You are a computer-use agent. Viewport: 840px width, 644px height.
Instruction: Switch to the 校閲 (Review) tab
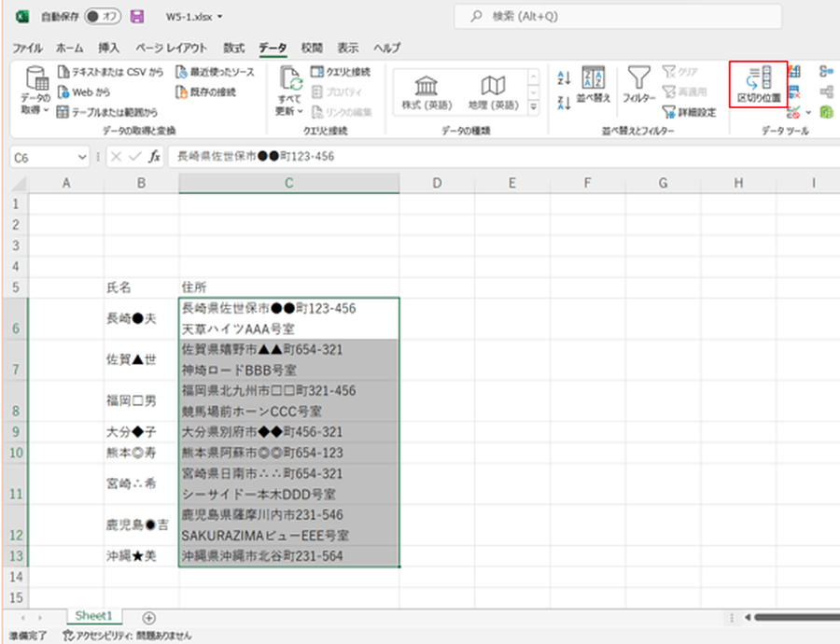[312, 49]
